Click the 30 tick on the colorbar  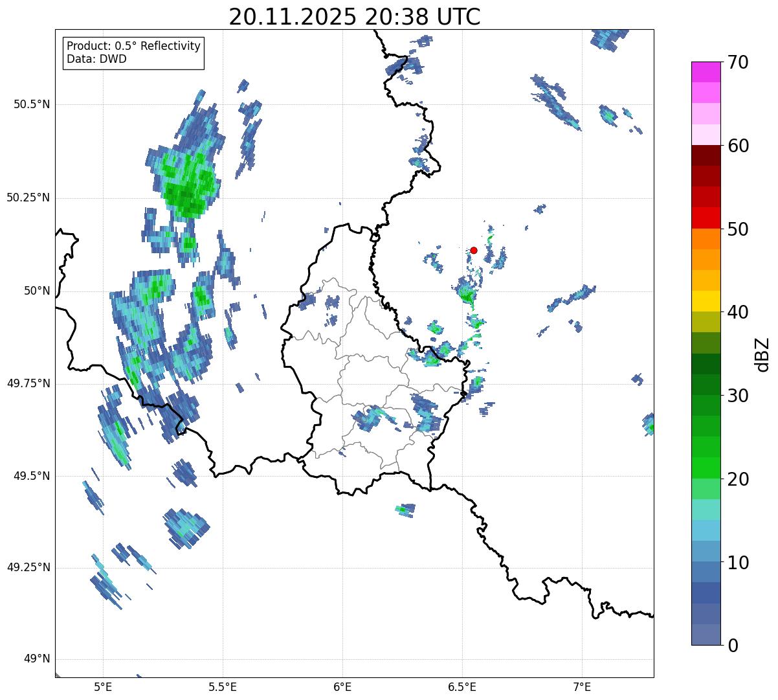pos(738,396)
